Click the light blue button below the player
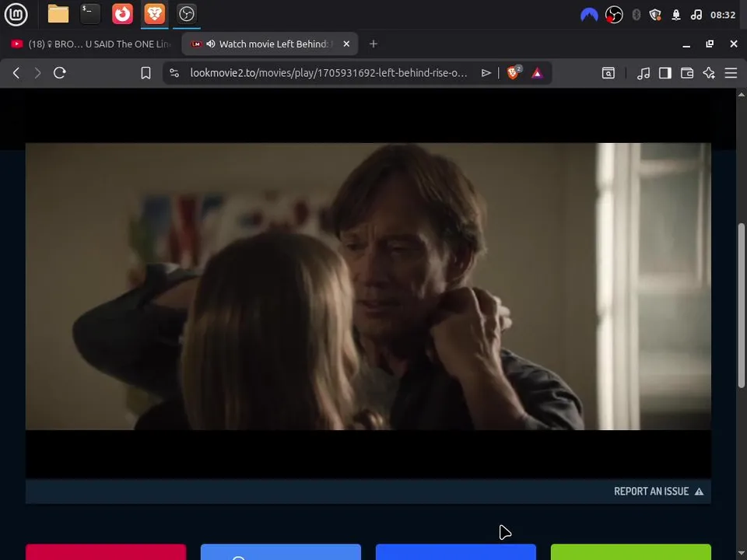The image size is (747, 560). [281, 552]
